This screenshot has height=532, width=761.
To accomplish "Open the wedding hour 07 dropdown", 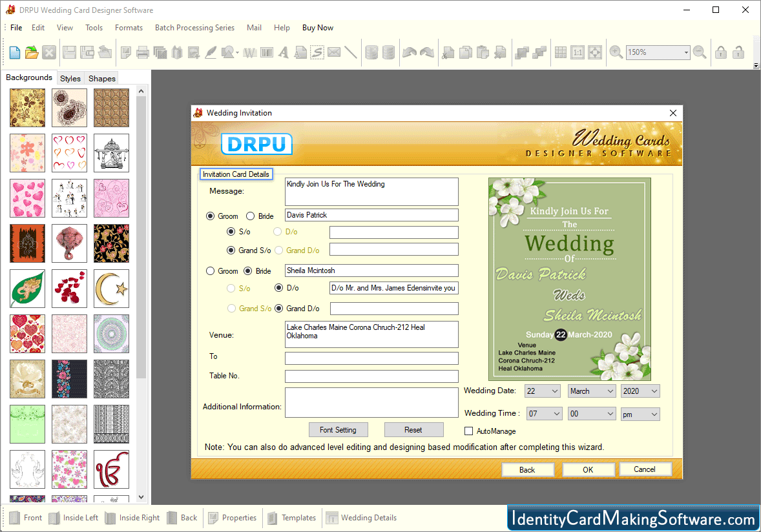I will 545,414.
